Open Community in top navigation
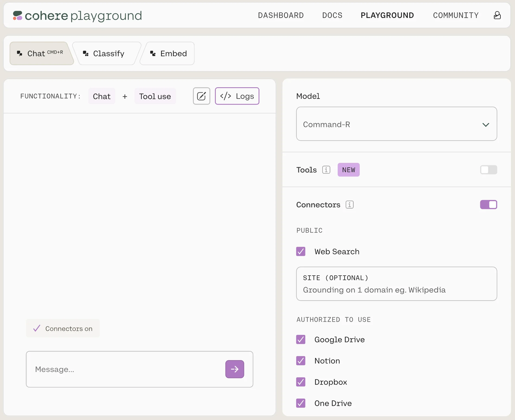 [456, 15]
